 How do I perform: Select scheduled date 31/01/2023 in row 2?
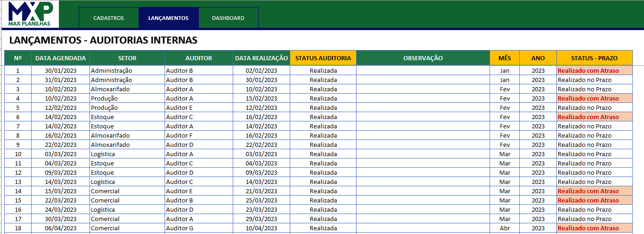[x=61, y=80]
